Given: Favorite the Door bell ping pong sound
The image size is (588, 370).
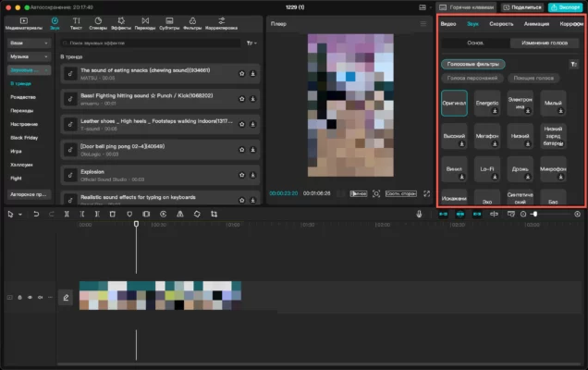Looking at the screenshot, I should (242, 149).
